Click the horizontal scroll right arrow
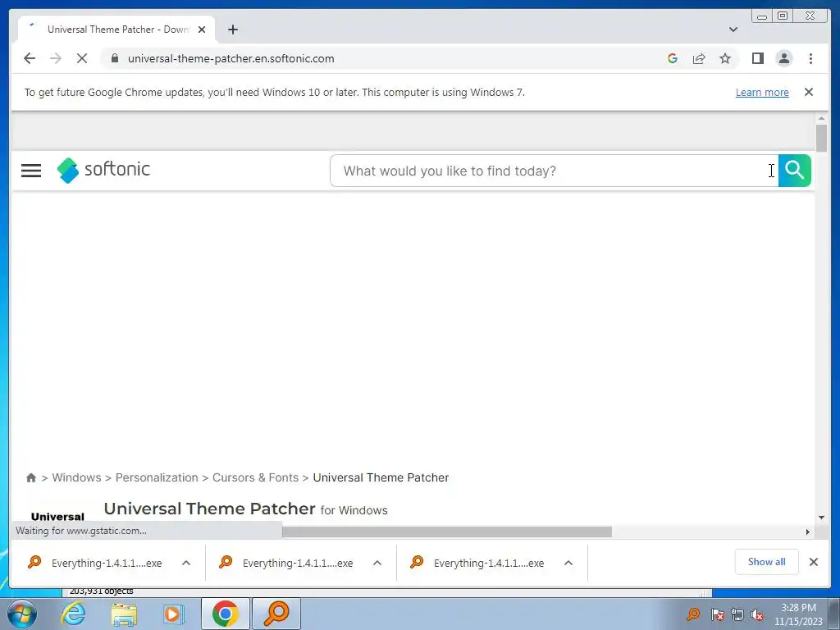The image size is (840, 630). coord(808,532)
